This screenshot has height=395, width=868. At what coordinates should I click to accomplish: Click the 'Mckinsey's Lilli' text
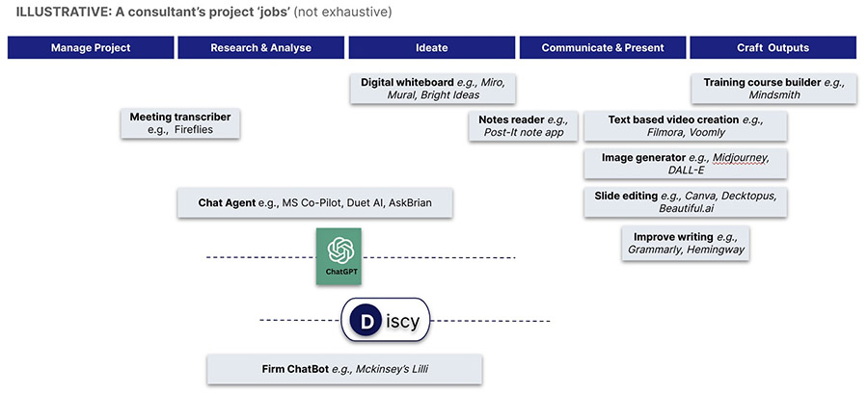pos(392,369)
